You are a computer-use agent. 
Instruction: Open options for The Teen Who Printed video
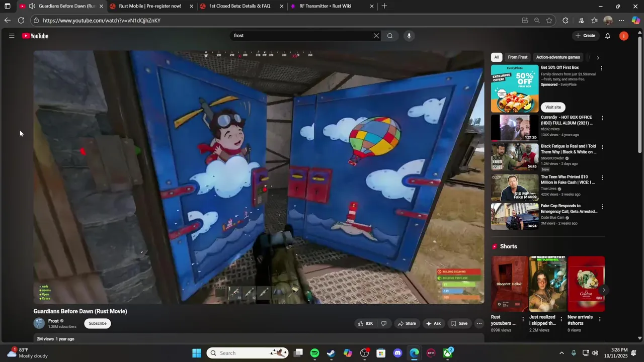point(603,177)
